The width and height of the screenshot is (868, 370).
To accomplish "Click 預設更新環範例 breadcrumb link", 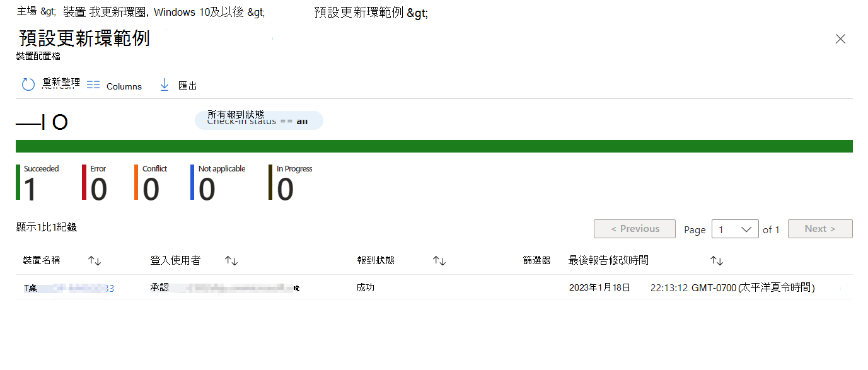I will click(359, 13).
